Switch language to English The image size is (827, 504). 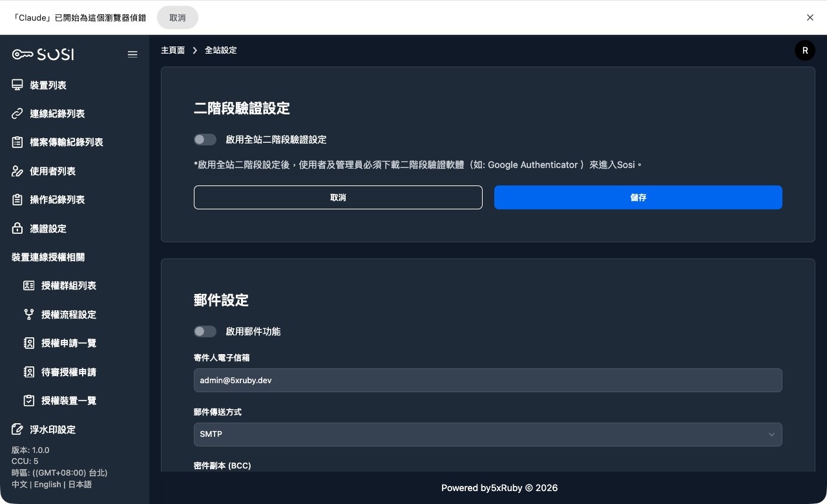click(46, 484)
